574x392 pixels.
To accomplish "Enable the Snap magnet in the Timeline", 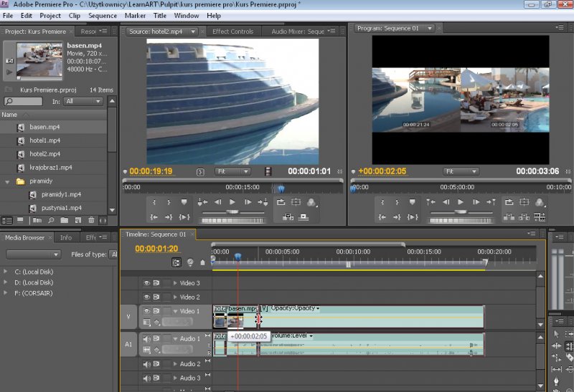I will coord(177,262).
